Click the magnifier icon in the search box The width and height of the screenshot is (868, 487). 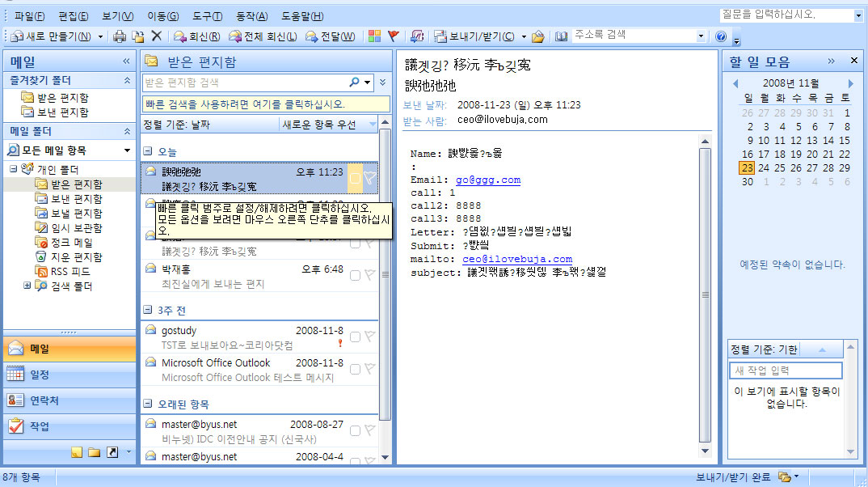coord(354,82)
